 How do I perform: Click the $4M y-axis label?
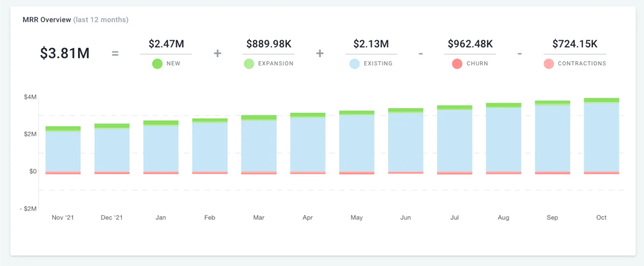(30, 97)
